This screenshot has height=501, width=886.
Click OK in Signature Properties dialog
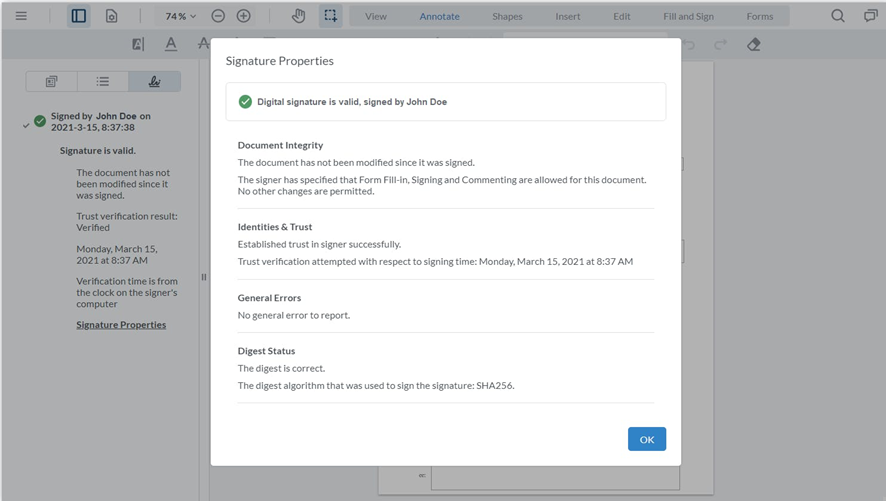point(646,439)
